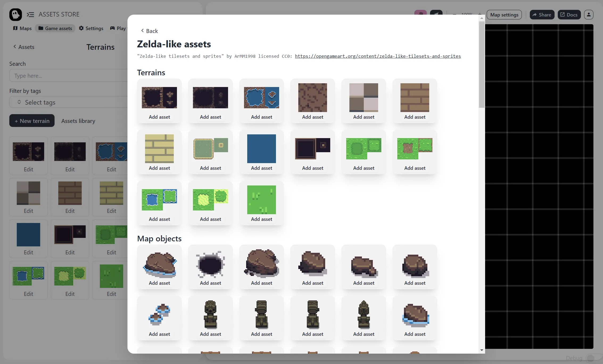This screenshot has height=364, width=603.
Task: Switch to Game assets tab
Action: tap(55, 28)
